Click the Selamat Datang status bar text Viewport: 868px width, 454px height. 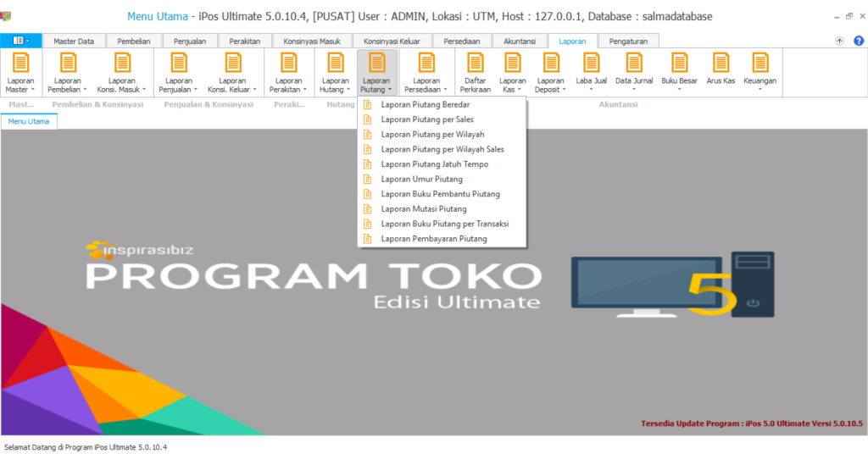click(86, 447)
